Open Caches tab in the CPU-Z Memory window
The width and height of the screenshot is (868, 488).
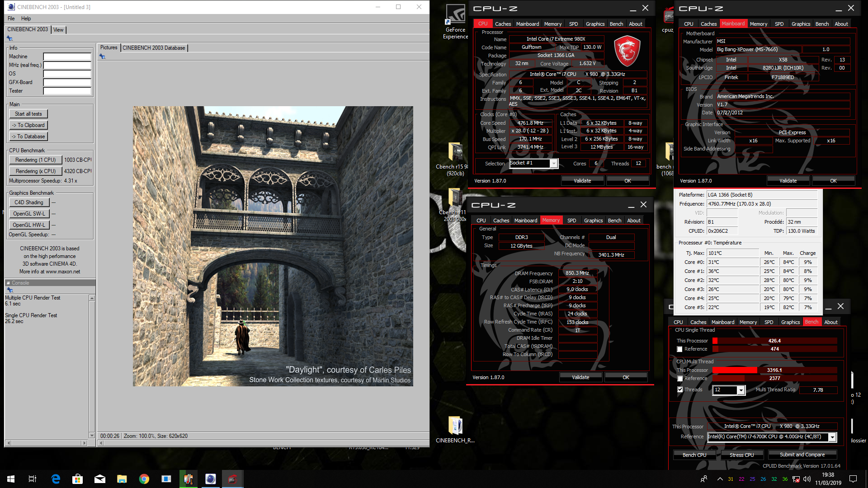click(x=501, y=221)
